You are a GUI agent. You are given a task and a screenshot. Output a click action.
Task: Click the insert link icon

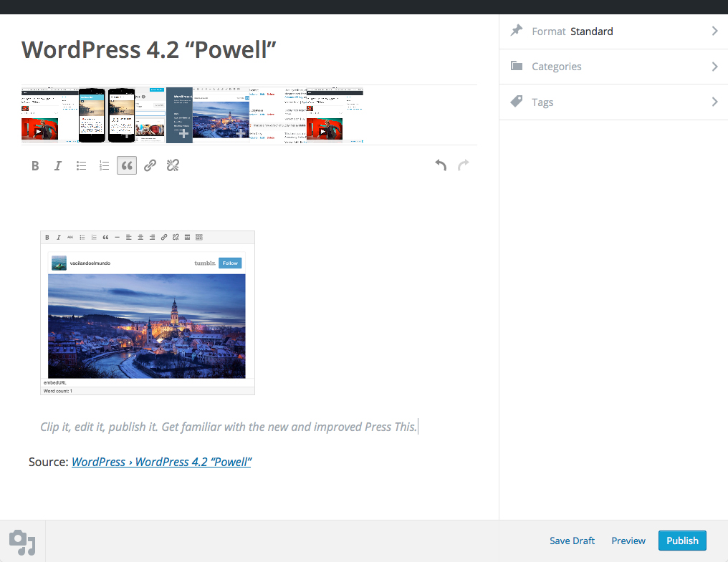[150, 165]
